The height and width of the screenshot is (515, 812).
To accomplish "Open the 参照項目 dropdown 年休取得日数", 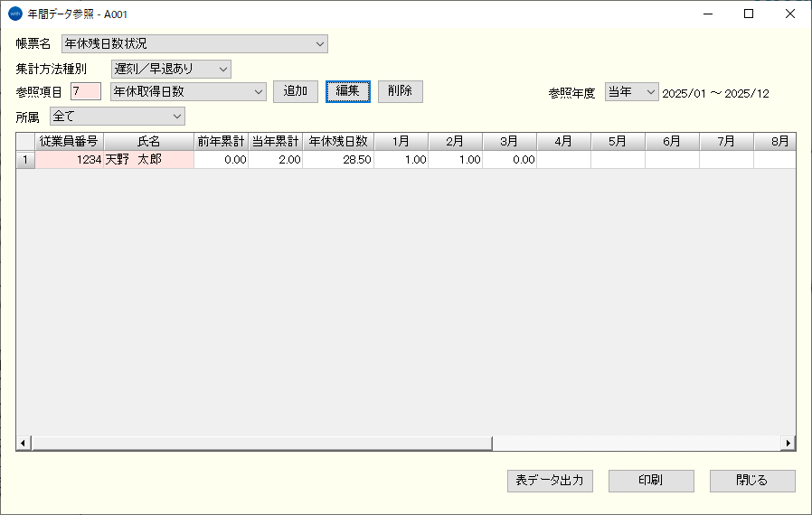I will pyautogui.click(x=188, y=91).
